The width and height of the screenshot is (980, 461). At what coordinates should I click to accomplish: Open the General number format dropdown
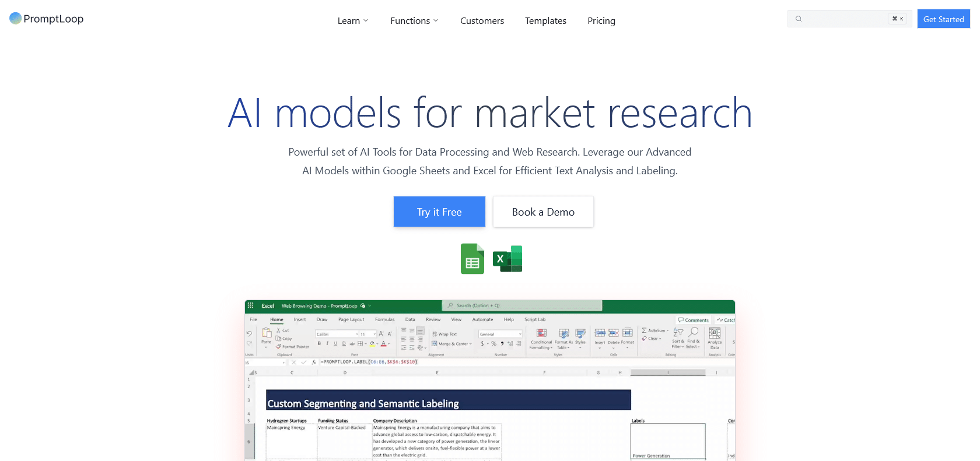[x=501, y=334]
